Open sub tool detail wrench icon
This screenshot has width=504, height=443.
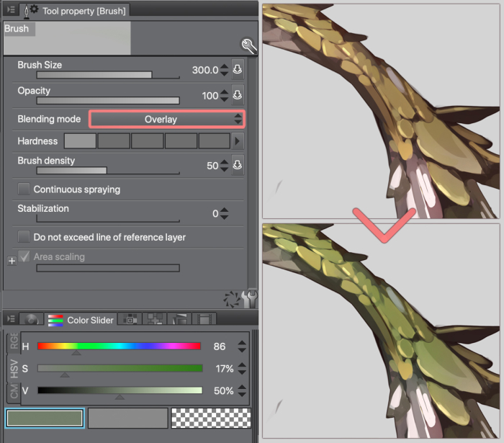(x=248, y=47)
